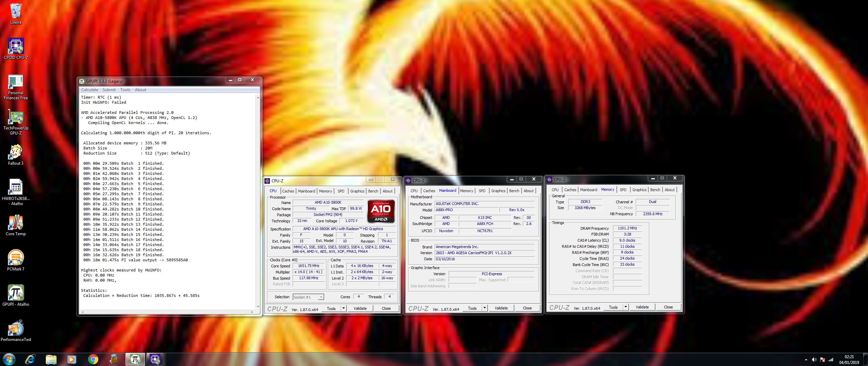Switch to Graphics tab in first CPU-Z window

(357, 191)
